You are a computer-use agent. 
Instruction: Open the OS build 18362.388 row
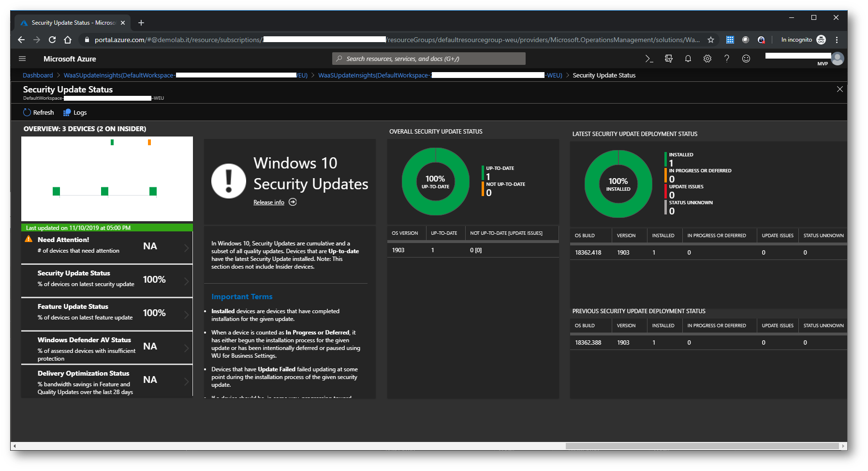(x=708, y=343)
